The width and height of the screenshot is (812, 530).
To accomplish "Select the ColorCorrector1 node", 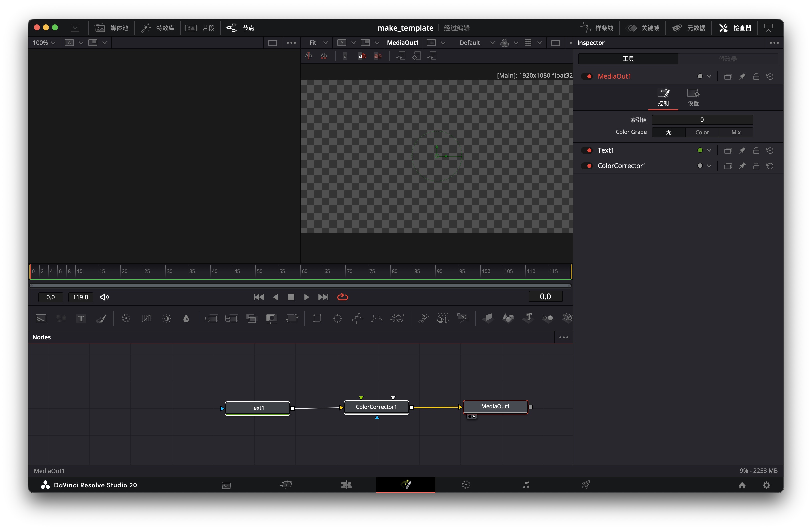I will point(376,407).
